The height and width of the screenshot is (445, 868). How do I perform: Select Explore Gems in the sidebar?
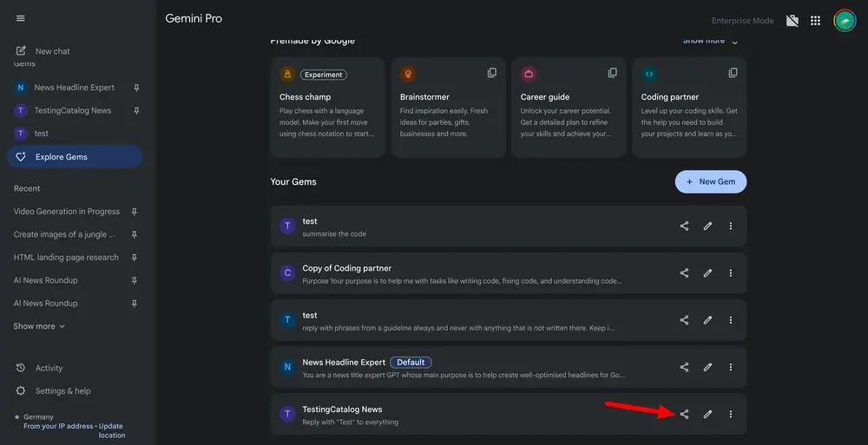click(x=61, y=157)
